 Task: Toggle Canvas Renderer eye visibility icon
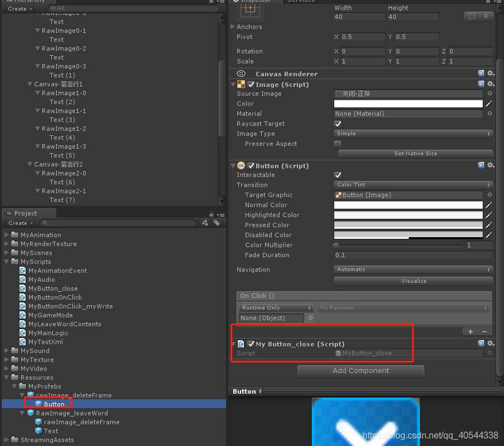[241, 74]
